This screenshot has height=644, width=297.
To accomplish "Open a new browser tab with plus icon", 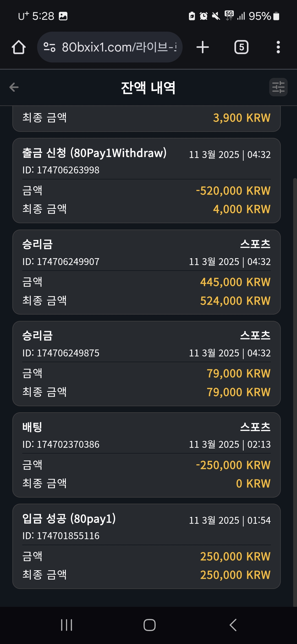I will coord(203,47).
